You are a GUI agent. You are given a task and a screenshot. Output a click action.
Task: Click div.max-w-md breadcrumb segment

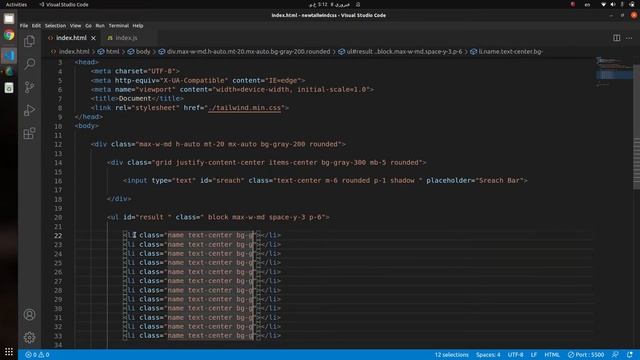point(244,52)
